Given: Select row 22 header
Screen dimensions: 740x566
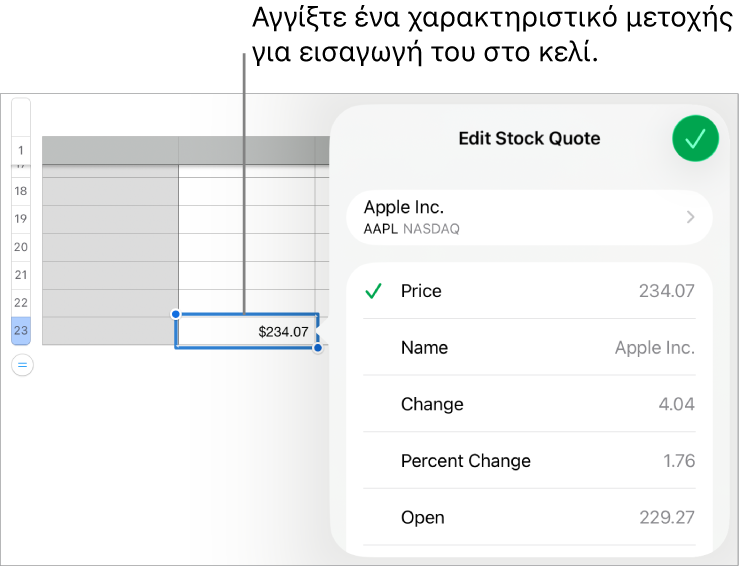Looking at the screenshot, I should [x=21, y=303].
